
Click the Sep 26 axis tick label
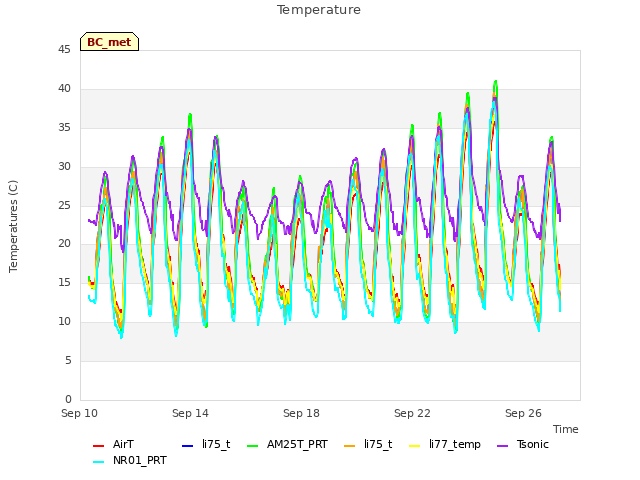[x=523, y=413]
